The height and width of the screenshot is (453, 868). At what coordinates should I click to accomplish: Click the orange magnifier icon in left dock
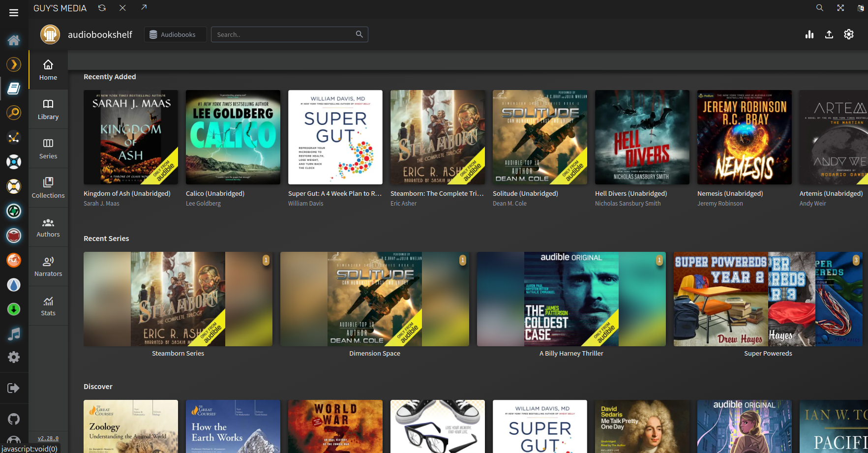pos(14,113)
